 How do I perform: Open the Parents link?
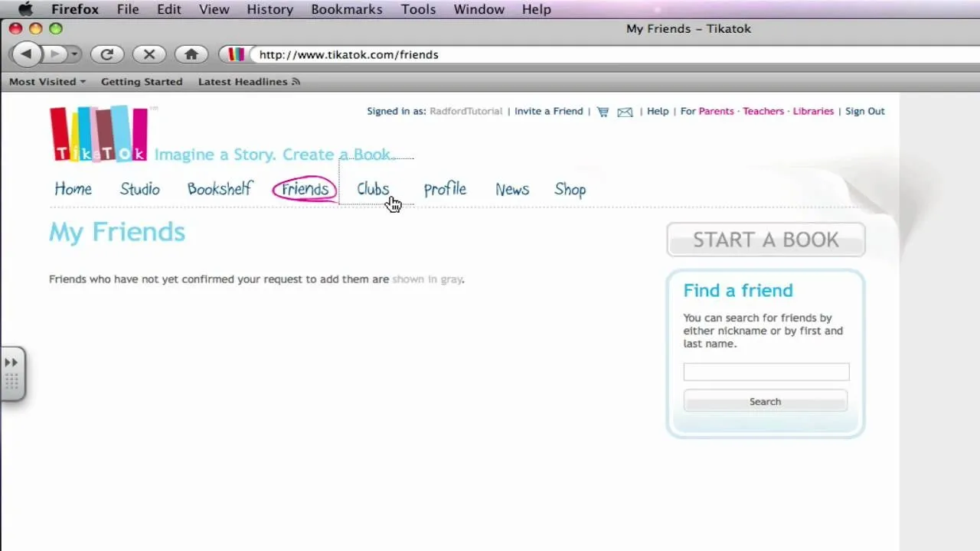click(716, 111)
